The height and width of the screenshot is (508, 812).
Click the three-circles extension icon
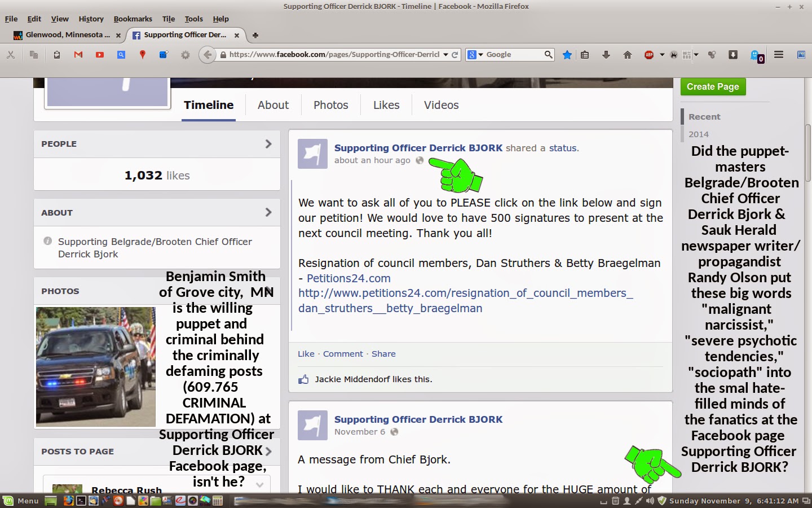[x=712, y=55]
